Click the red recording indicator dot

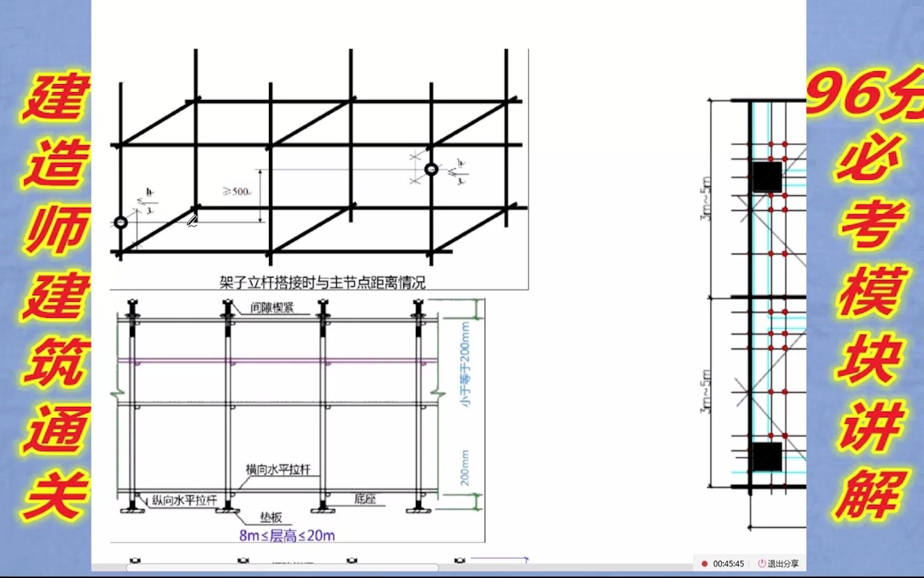coord(705,564)
